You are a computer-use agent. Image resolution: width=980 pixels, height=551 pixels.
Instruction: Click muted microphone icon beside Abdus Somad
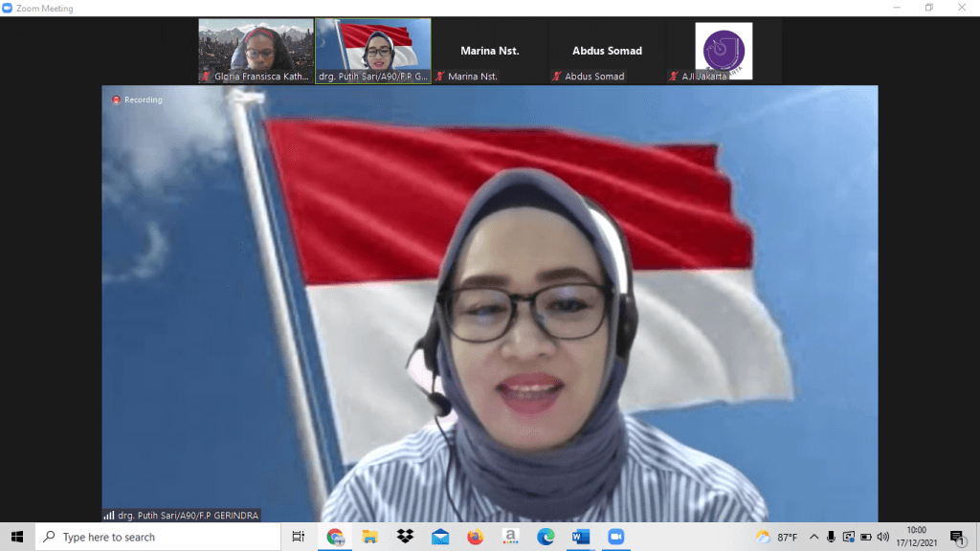pos(557,77)
